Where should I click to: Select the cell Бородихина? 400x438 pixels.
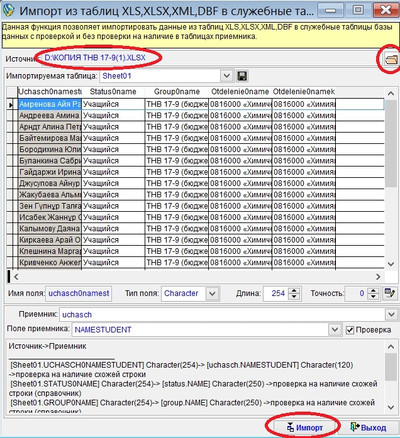coord(50,150)
